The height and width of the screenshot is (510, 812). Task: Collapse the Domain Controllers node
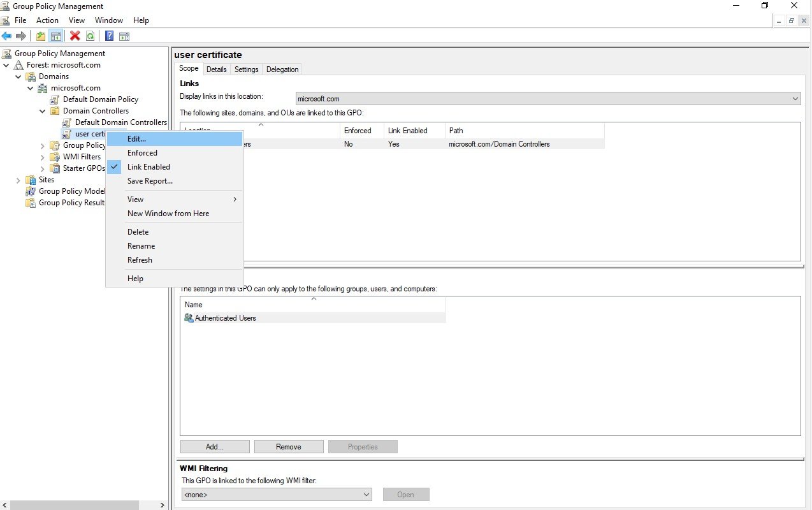coord(43,111)
